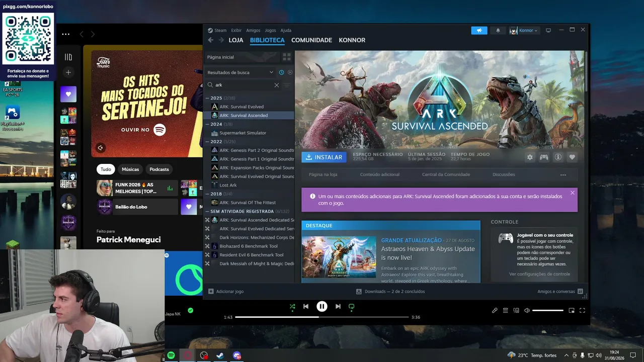This screenshot has width=644, height=362.
Task: Click the INSTALAR button
Action: pyautogui.click(x=324, y=157)
